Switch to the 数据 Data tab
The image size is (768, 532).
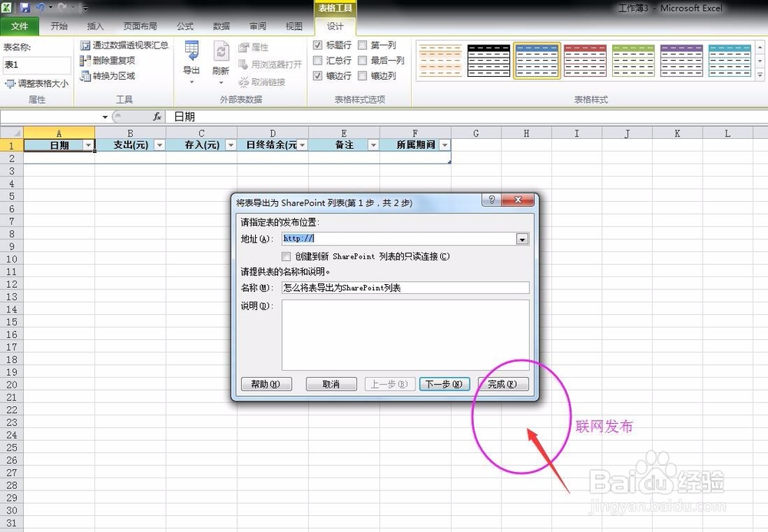(x=221, y=26)
